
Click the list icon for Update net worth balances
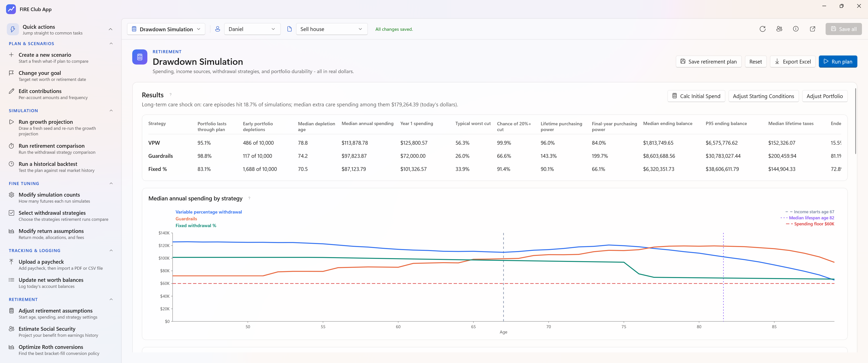pyautogui.click(x=11, y=280)
